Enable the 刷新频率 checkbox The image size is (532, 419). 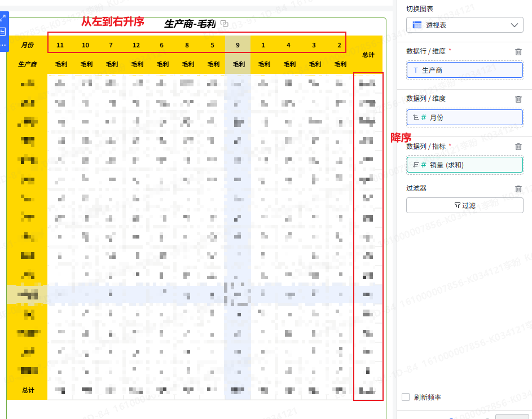click(406, 397)
